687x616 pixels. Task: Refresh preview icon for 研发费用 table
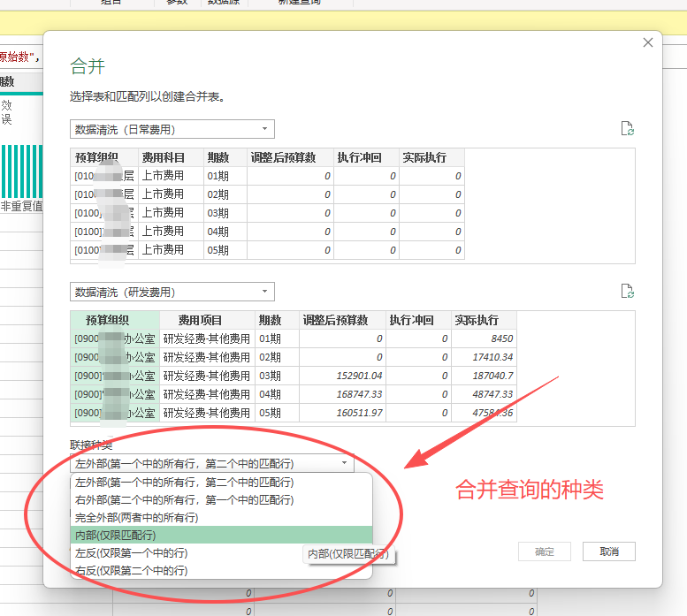point(628,291)
